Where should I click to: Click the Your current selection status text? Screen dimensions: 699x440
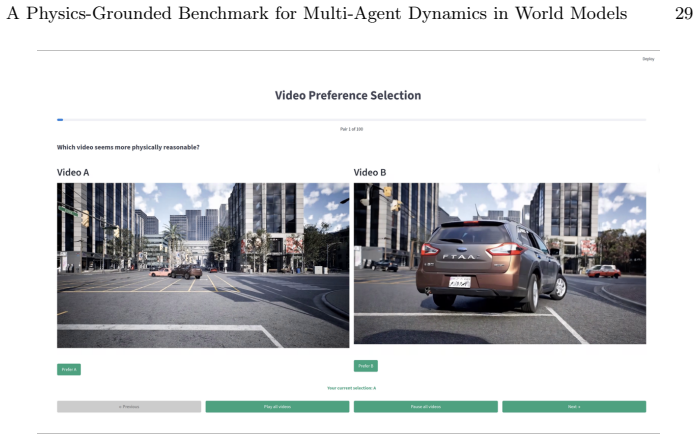coord(351,388)
